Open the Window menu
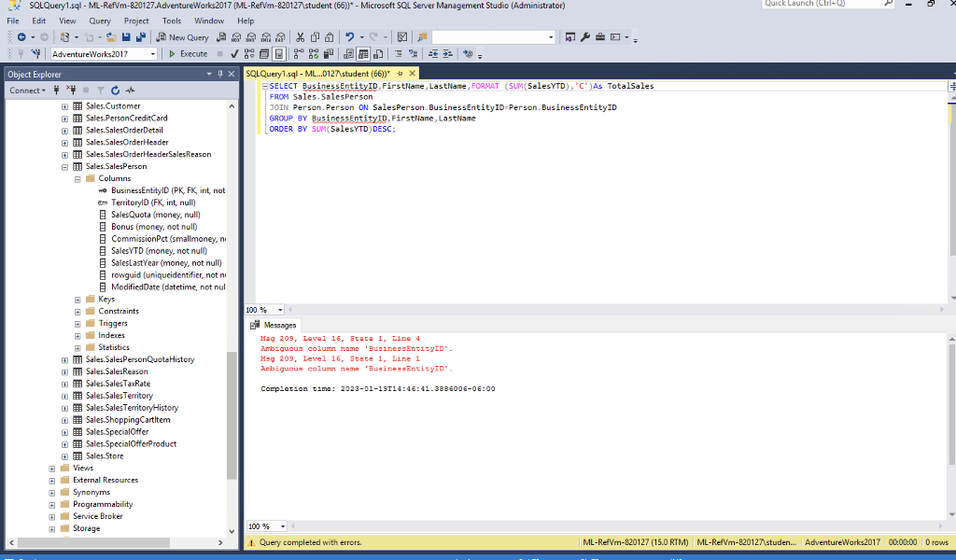The height and width of the screenshot is (560, 956). click(x=209, y=21)
